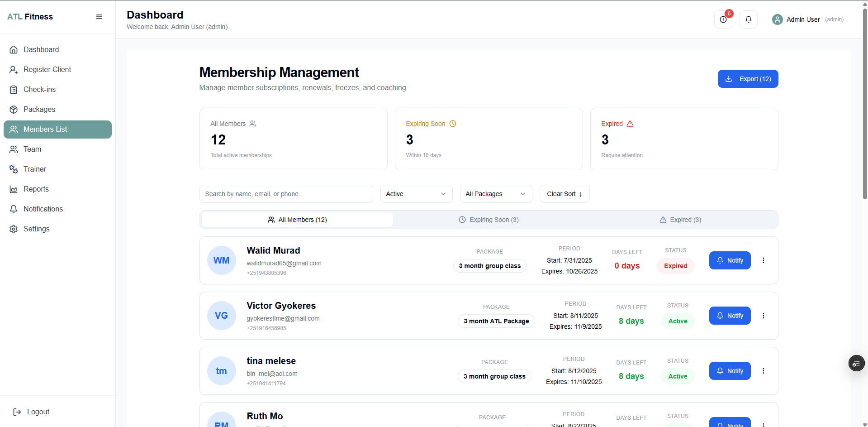The height and width of the screenshot is (427, 868).
Task: Click email walidmurad65@gmail.com
Action: click(284, 263)
